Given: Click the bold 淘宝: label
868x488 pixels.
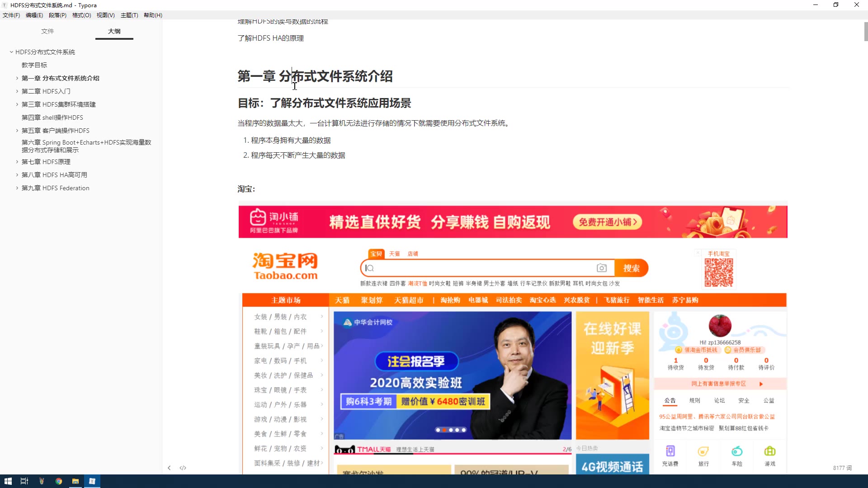Looking at the screenshot, I should [x=246, y=189].
